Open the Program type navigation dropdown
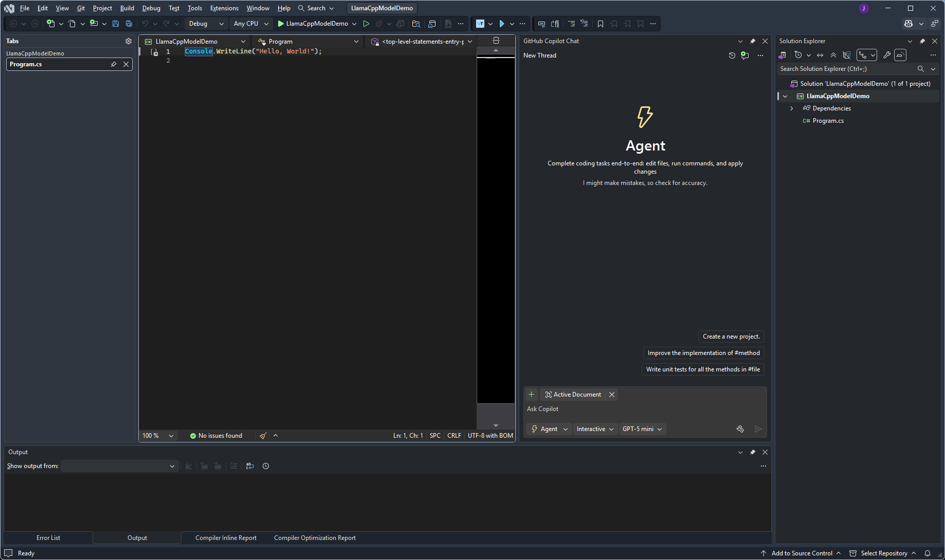The width and height of the screenshot is (945, 560). click(x=308, y=42)
